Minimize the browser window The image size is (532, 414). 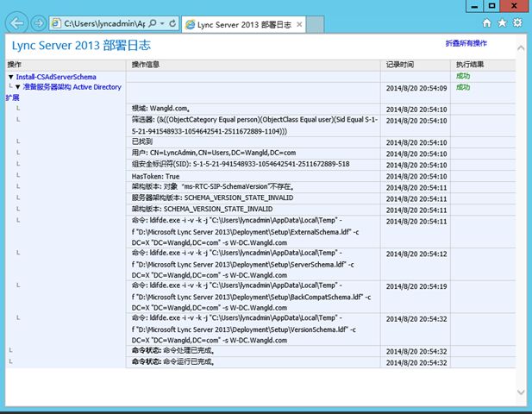pos(474,6)
